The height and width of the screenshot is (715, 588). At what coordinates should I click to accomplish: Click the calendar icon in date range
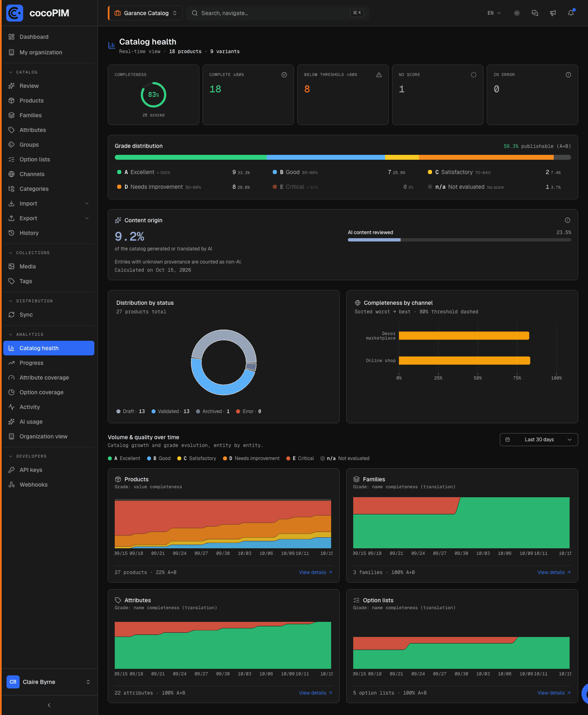(x=508, y=440)
